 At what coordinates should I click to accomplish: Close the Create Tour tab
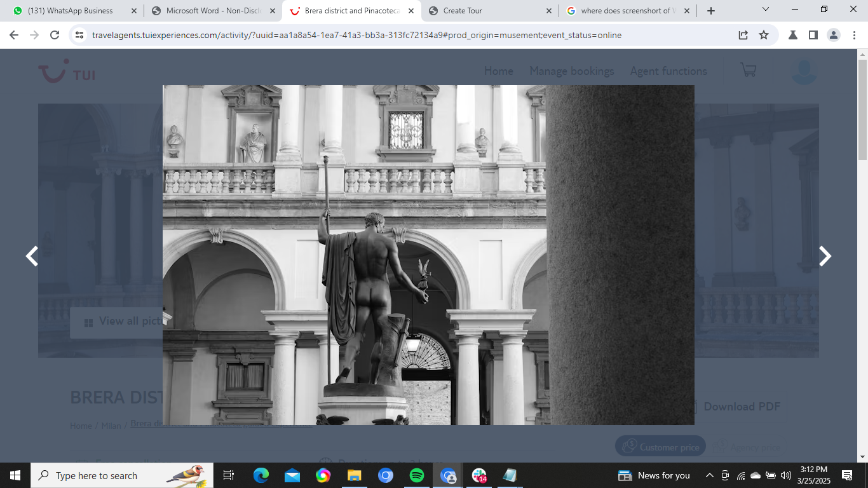click(x=548, y=11)
